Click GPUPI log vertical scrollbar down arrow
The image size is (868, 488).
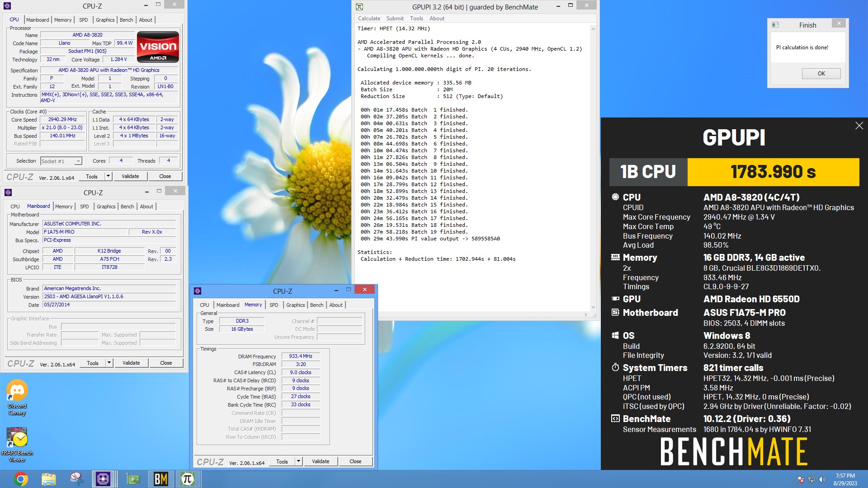[x=593, y=307]
